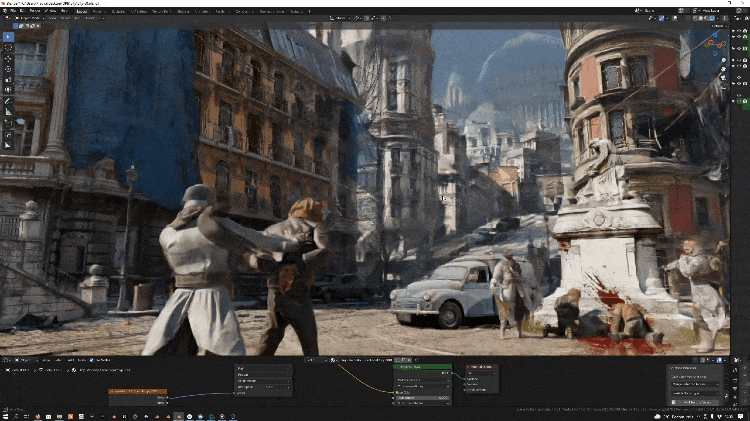Image resolution: width=750 pixels, height=421 pixels.
Task: Open the 3D viewport editor type icon
Action: tap(7, 18)
